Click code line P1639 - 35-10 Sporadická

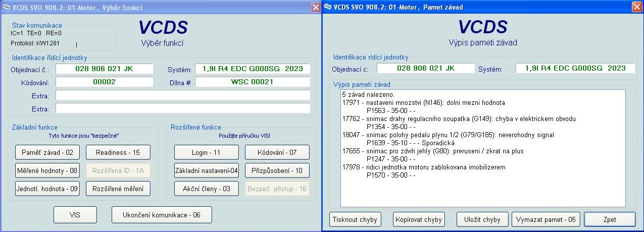pyautogui.click(x=410, y=143)
